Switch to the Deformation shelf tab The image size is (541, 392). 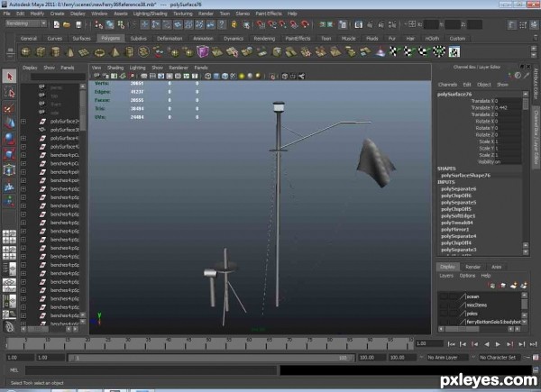(x=170, y=39)
